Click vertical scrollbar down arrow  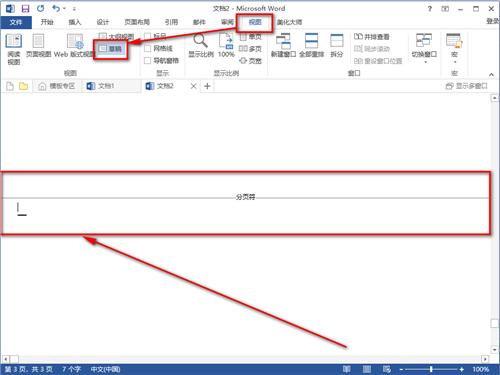coord(494,349)
